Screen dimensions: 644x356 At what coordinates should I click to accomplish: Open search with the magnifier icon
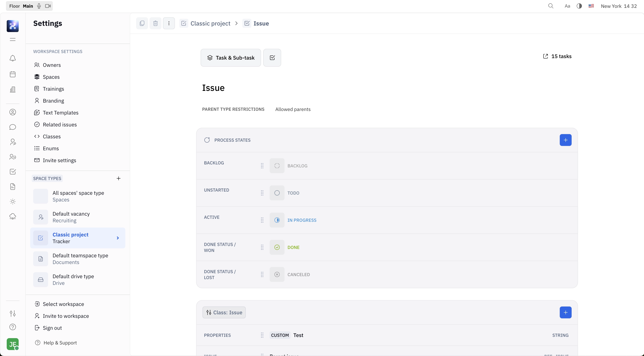pyautogui.click(x=551, y=6)
